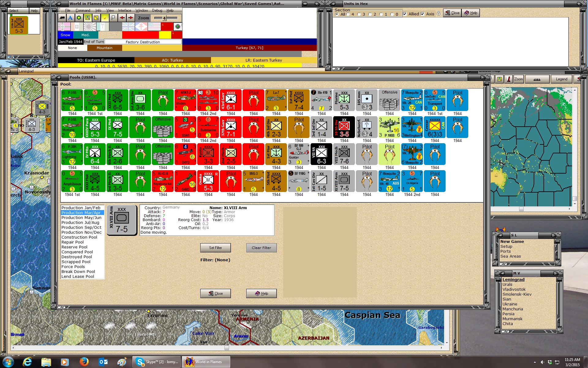Select the Free French cross flag
The image size is (588, 368).
click(x=141, y=27)
